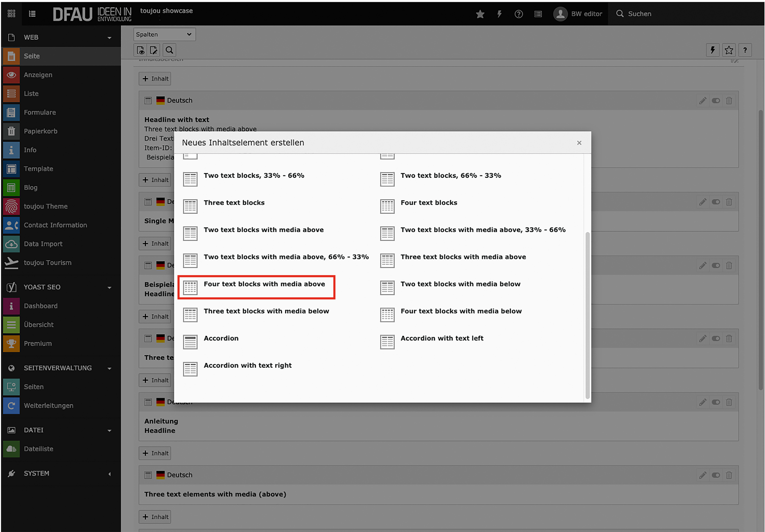765x532 pixels.
Task: Choose Accordion with text left element
Action: tap(442, 338)
